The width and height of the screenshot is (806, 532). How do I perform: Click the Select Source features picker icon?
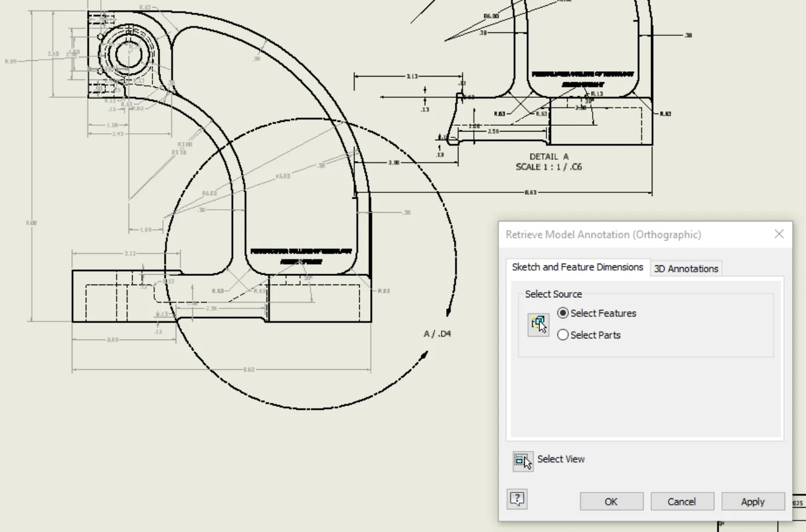(538, 324)
